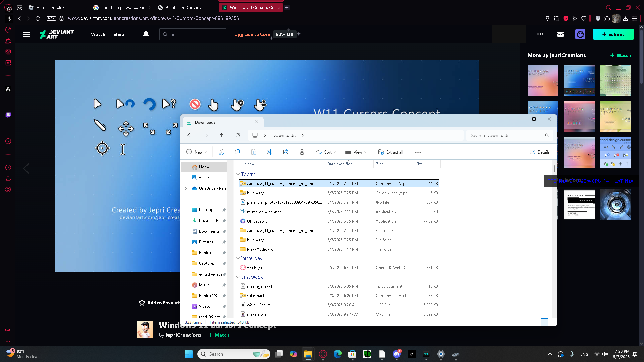Screen dimensions: 644x362
Task: Click the Explorer vertical scrollbar
Action: tap(554, 169)
